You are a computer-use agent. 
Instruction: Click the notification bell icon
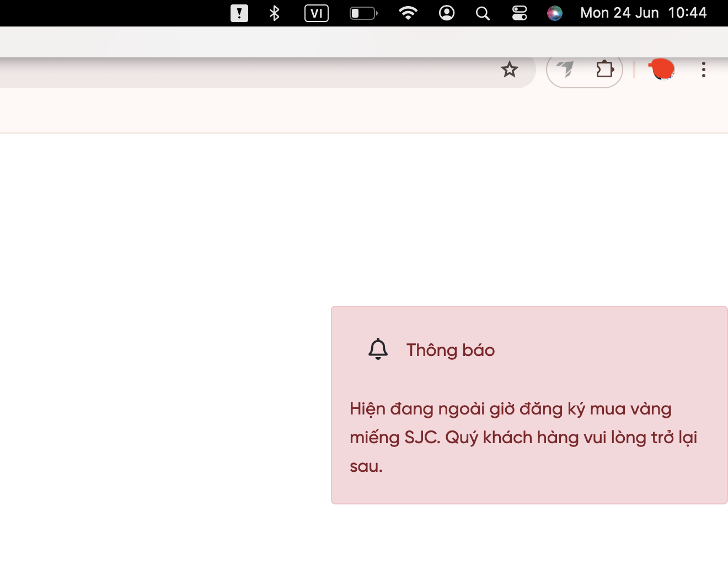(378, 349)
